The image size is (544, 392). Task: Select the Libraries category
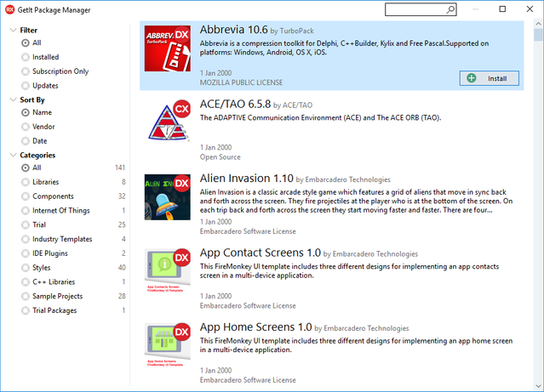[26, 182]
